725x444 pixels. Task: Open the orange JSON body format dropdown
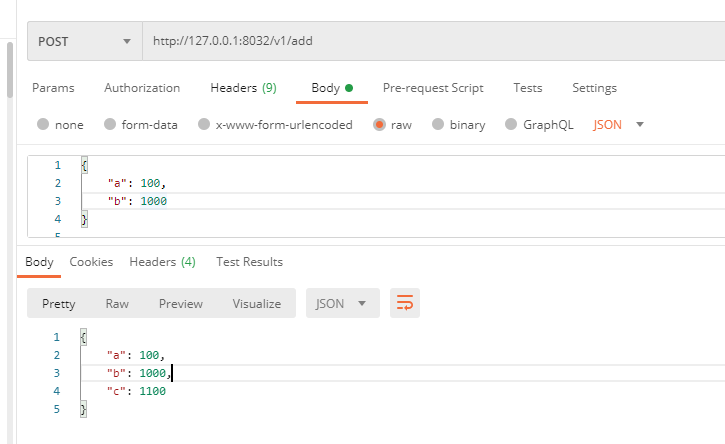coord(618,124)
